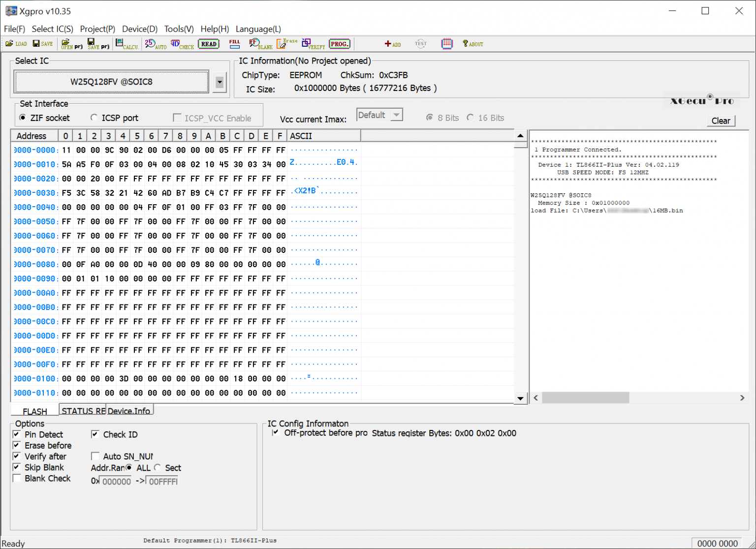Click log panel scroll left arrow

[x=536, y=397]
